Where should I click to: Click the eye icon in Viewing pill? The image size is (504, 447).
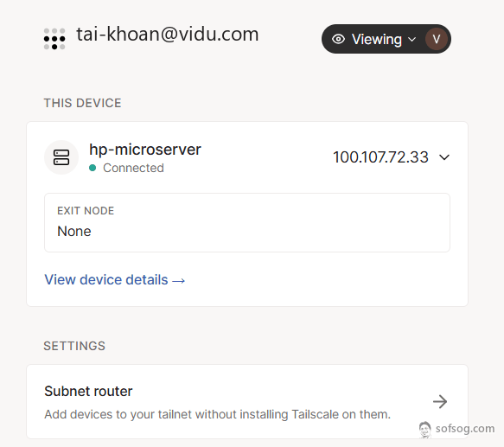click(x=338, y=39)
